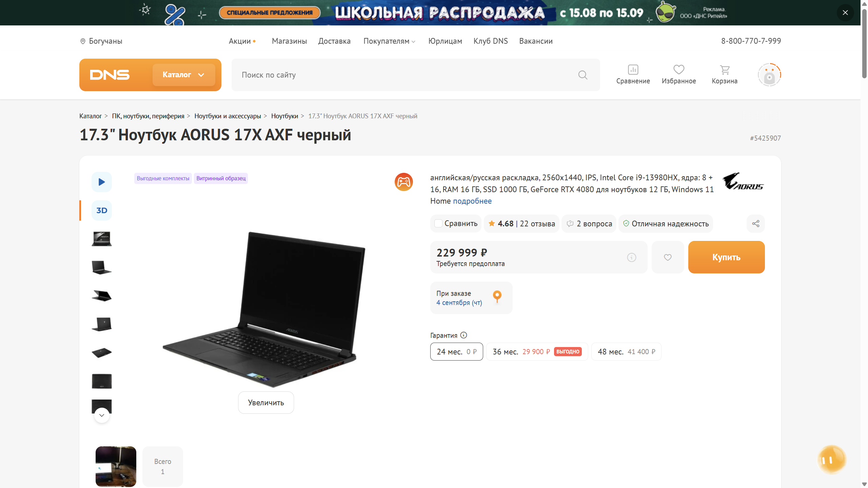Click the share icon next to reliability badge
This screenshot has width=868, height=488.
tap(755, 224)
